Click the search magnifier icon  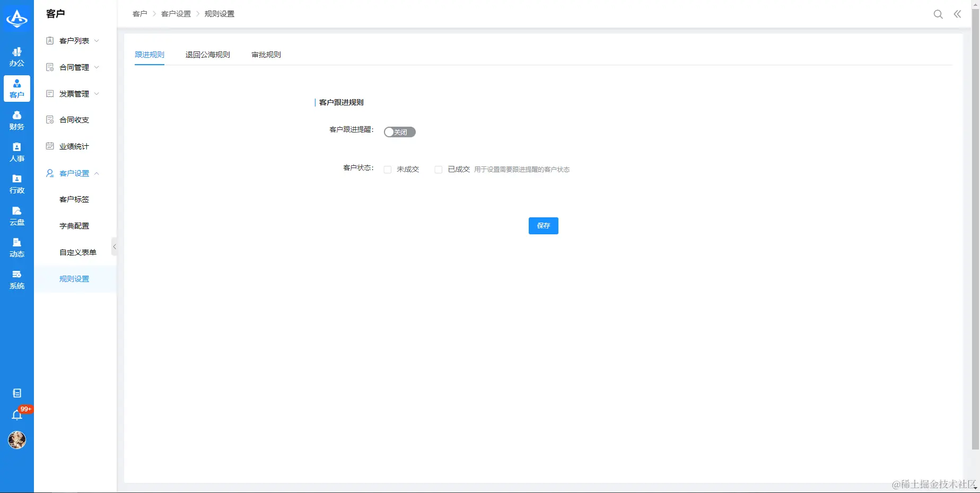pyautogui.click(x=938, y=14)
